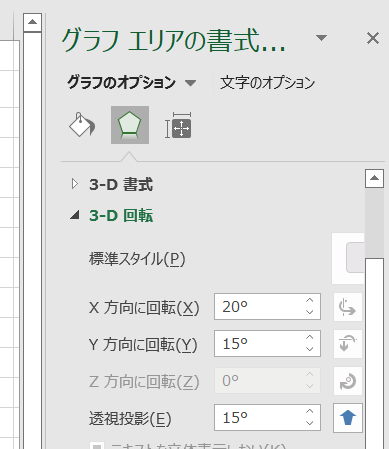Click the X 方向に回転(X) label
The height and width of the screenshot is (449, 389).
pyautogui.click(x=144, y=307)
